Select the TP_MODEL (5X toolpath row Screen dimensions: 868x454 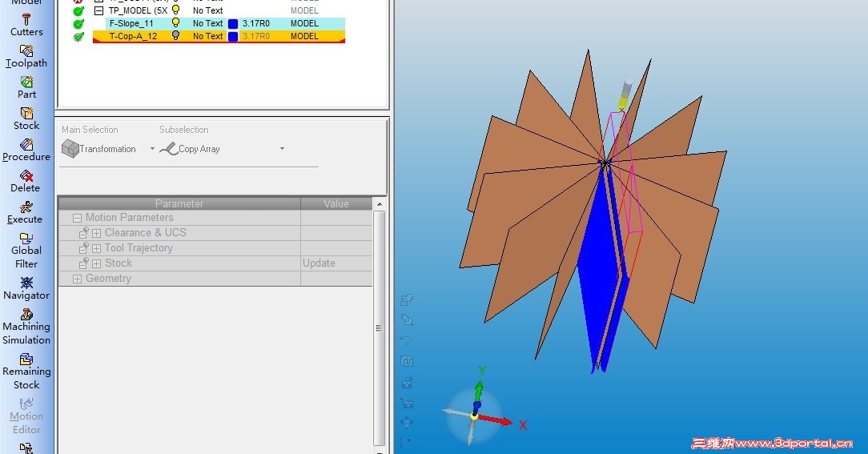point(138,10)
